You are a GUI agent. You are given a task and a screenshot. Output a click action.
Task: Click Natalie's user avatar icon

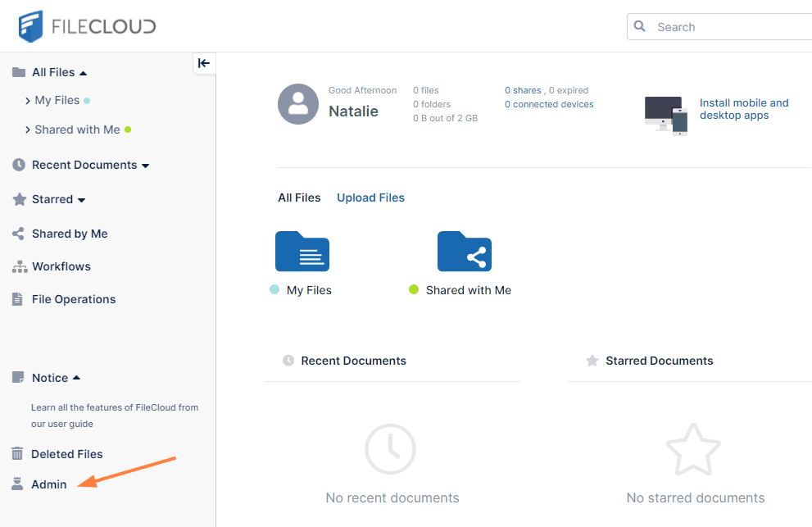(x=298, y=104)
